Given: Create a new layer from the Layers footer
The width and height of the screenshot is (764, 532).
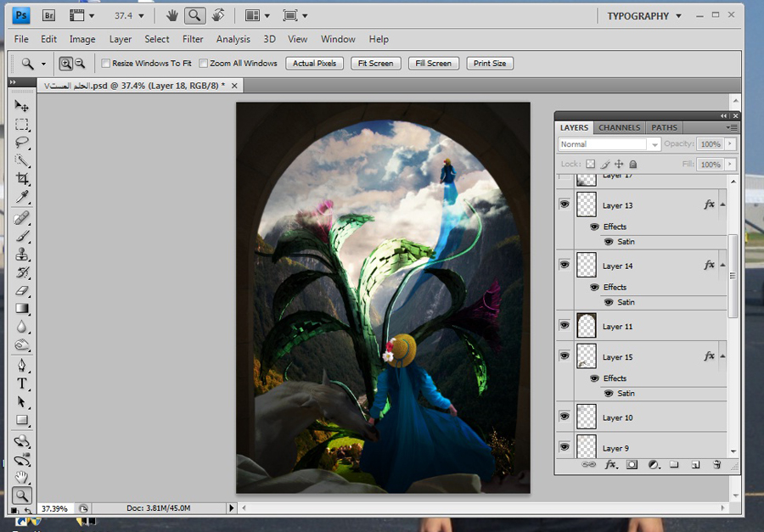Looking at the screenshot, I should [x=696, y=465].
